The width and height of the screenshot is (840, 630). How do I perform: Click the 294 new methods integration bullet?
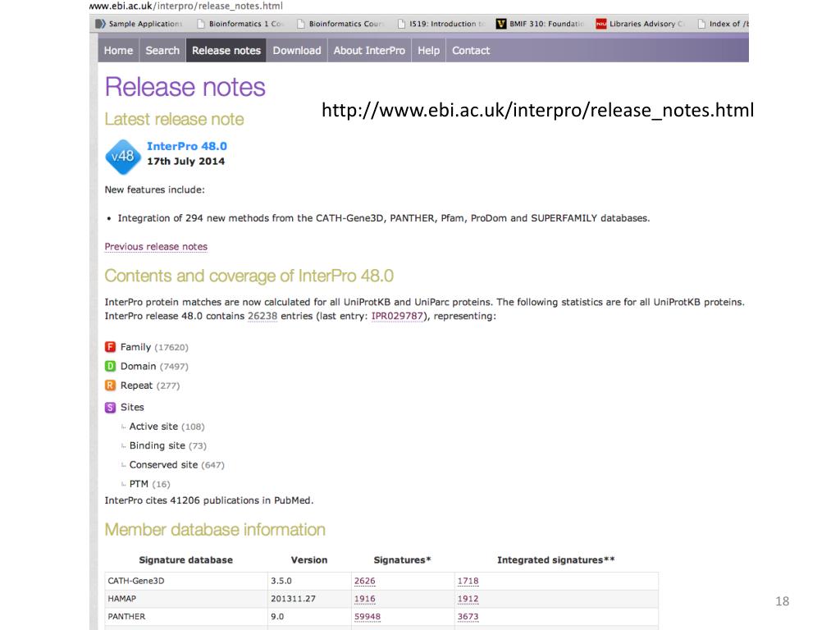tap(384, 218)
